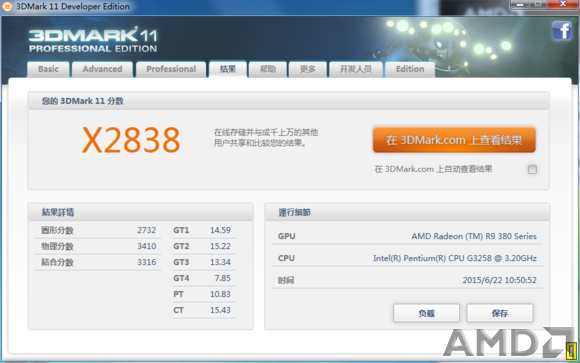Screen dimensions: 580x363
Task: Click the 负载 load button
Action: pos(426,313)
